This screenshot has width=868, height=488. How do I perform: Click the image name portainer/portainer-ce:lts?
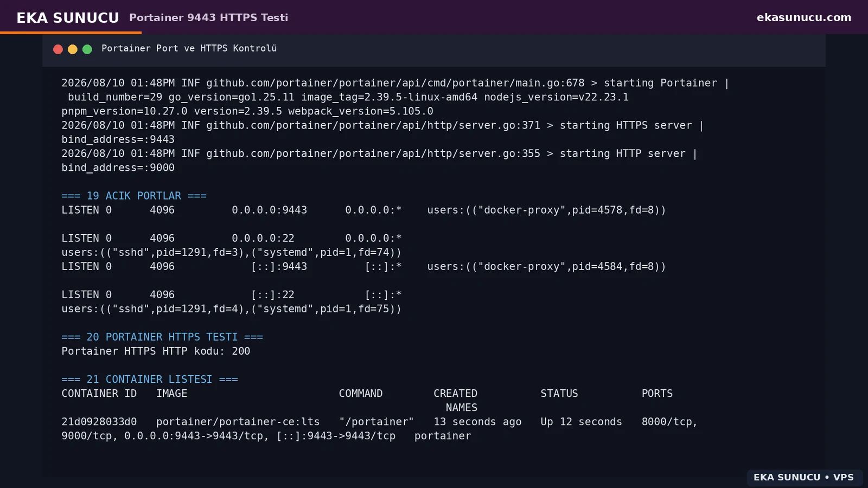[238, 421]
